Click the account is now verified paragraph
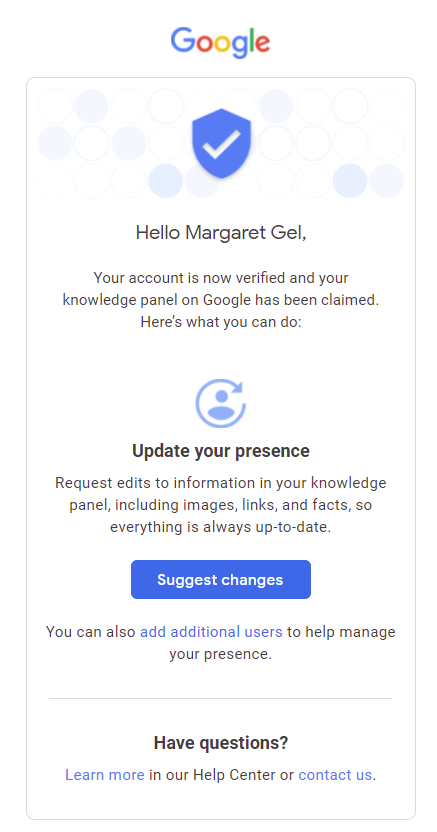The image size is (437, 832). [x=221, y=299]
